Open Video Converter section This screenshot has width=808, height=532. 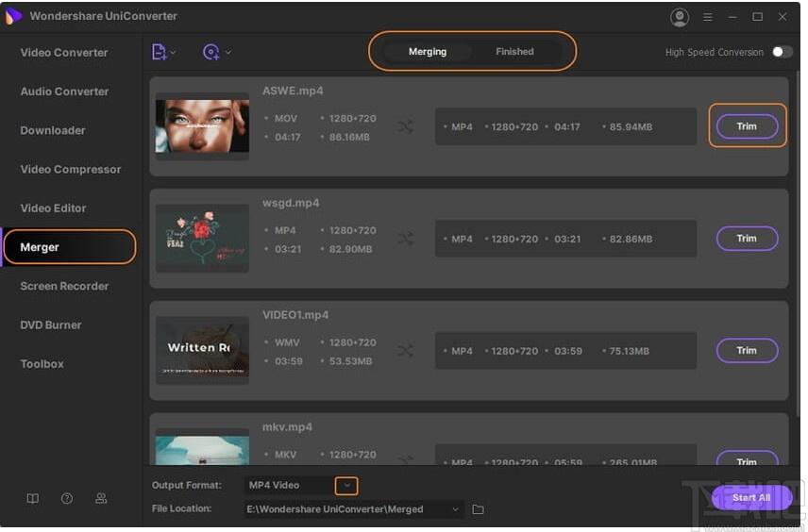pos(64,53)
